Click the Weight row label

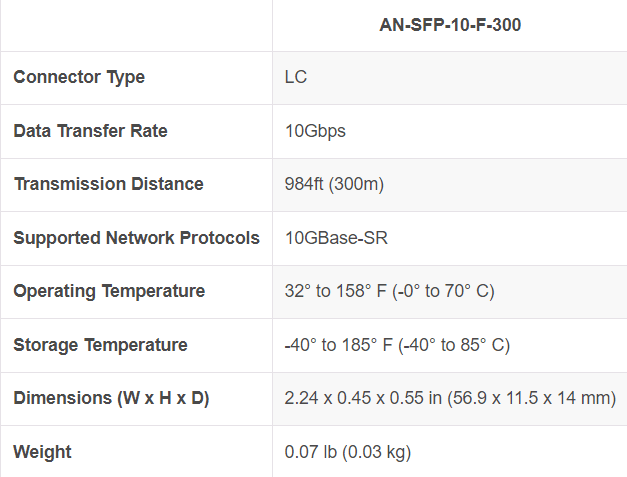(42, 452)
